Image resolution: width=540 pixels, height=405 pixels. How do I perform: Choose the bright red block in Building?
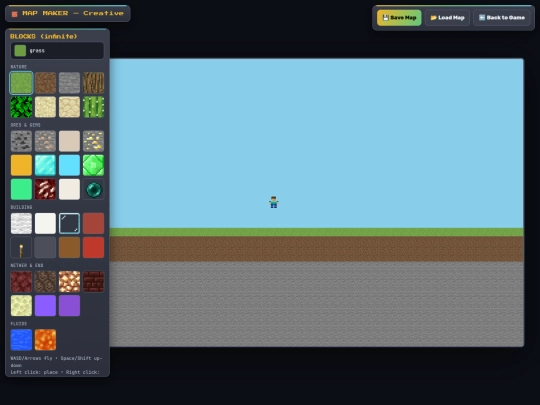click(93, 247)
